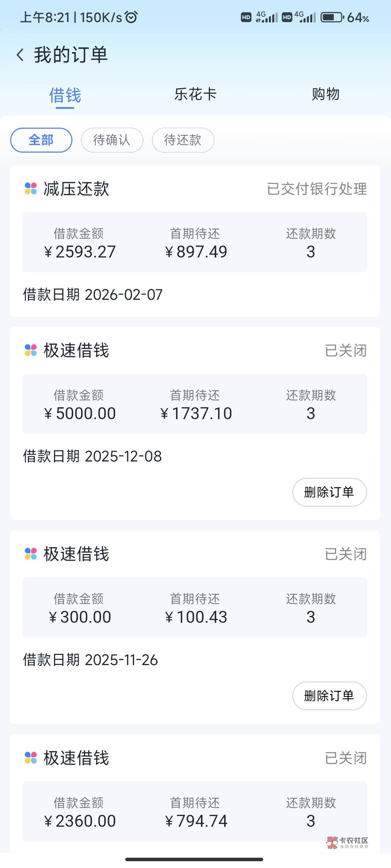The width and height of the screenshot is (391, 868).
Task: Tap the alarm clock status icon
Action: (131, 17)
